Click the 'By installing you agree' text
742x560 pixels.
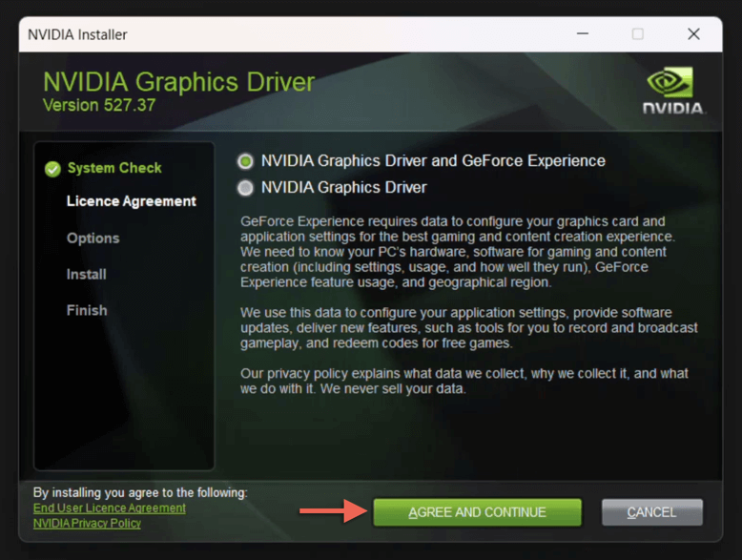[140, 493]
